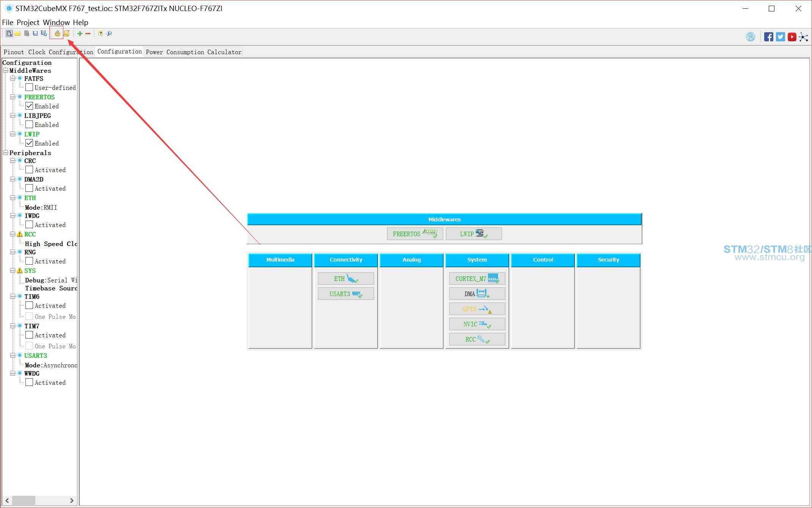Viewport: 812px width, 508px height.
Task: Open the NVIC configuration button
Action: click(477, 324)
